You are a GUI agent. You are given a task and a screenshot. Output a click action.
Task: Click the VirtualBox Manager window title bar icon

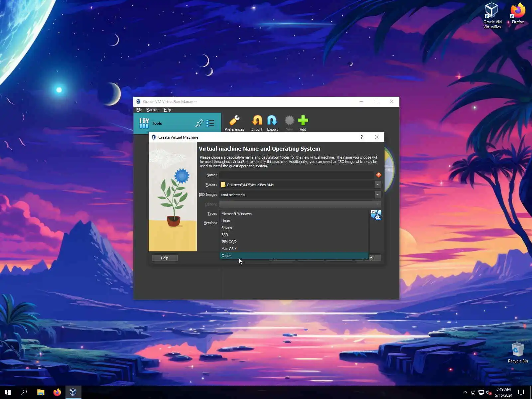(138, 102)
